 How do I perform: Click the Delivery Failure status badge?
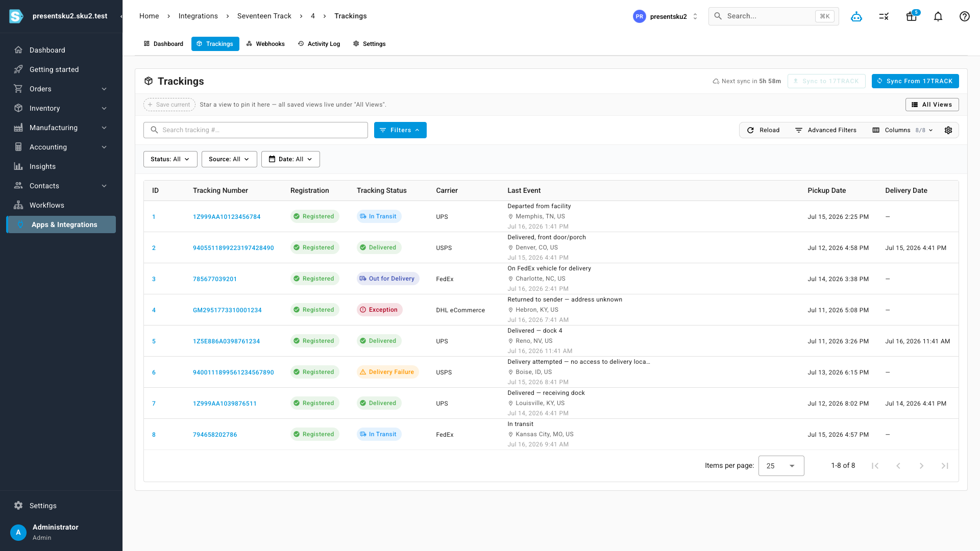click(x=388, y=372)
